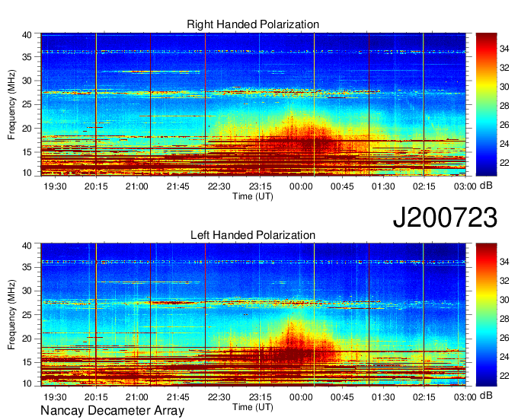
Task: Click "22:30" tick on Left Handed time axis
Action: point(219,397)
